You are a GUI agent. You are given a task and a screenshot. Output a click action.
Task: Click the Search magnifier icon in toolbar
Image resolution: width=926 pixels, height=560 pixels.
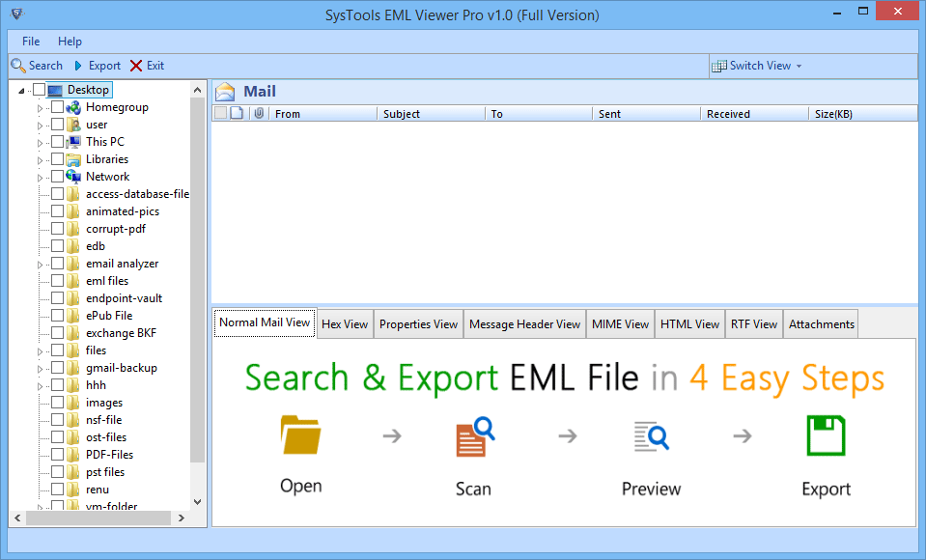18,66
